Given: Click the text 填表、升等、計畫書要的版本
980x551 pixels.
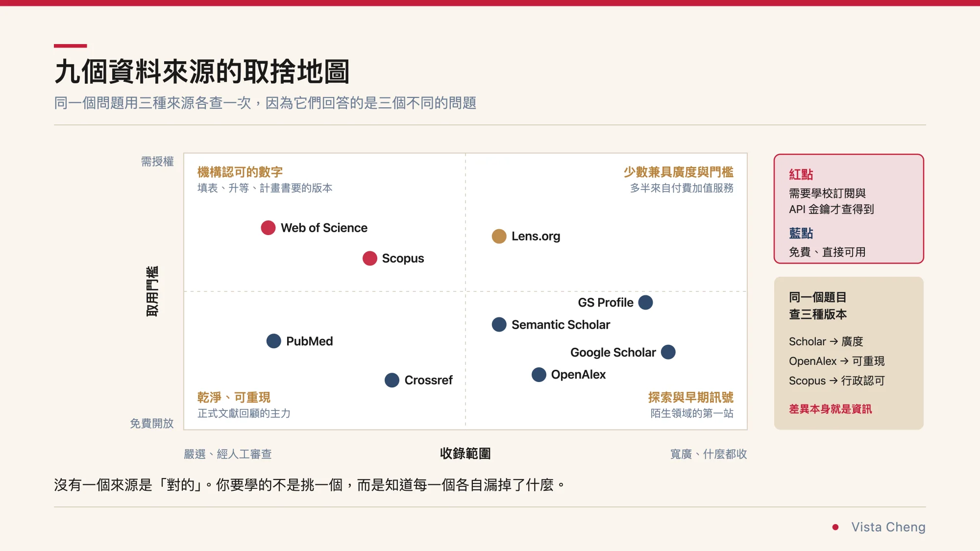Looking at the screenshot, I should 265,188.
